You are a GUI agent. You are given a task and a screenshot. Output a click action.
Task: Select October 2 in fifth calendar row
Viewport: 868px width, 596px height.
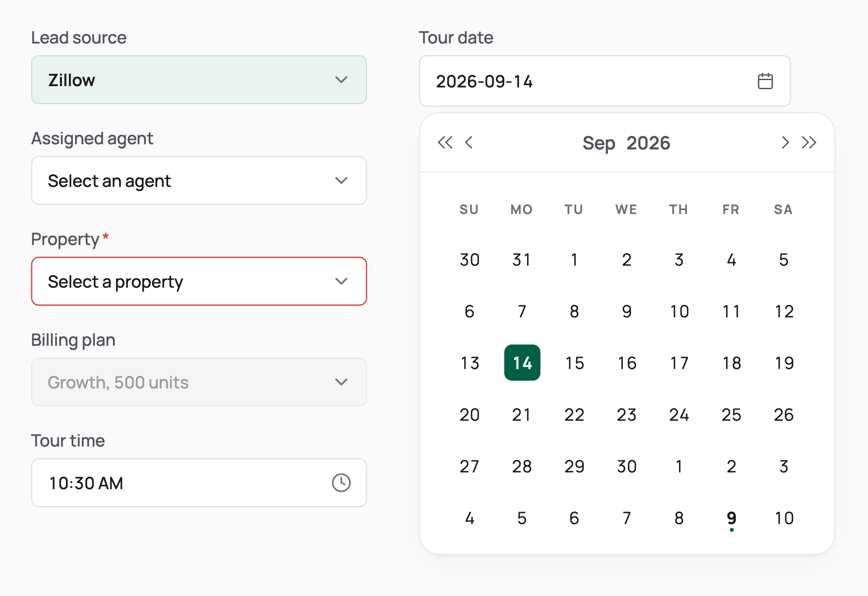click(731, 466)
